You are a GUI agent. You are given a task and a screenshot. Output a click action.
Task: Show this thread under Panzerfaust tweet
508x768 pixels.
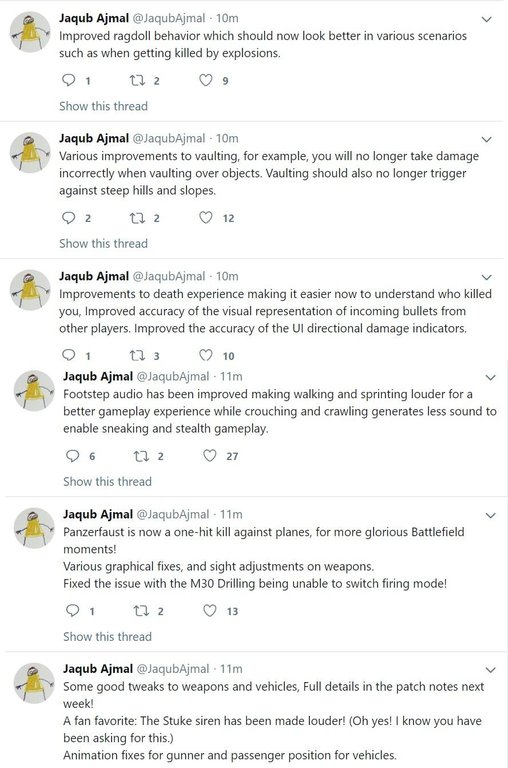coord(107,637)
